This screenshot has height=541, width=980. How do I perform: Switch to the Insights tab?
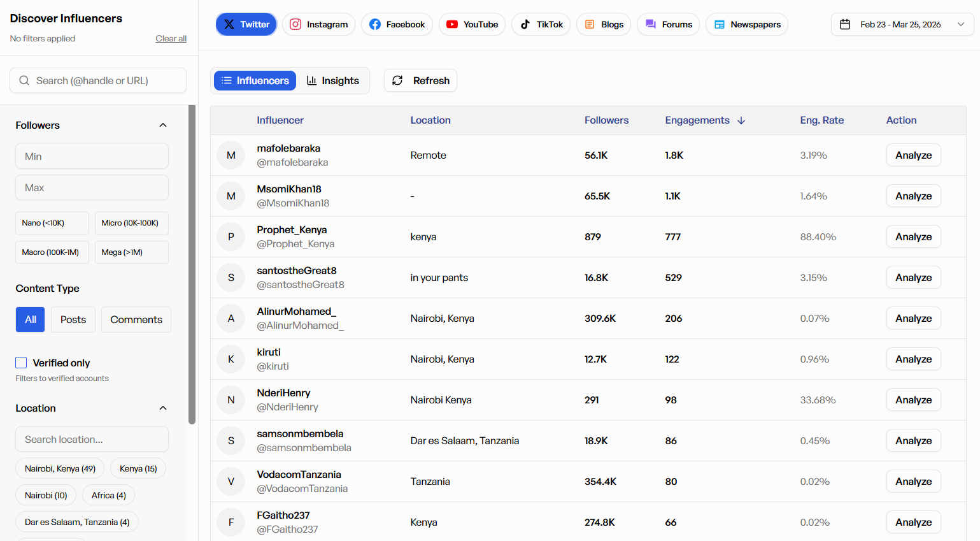[x=332, y=81]
